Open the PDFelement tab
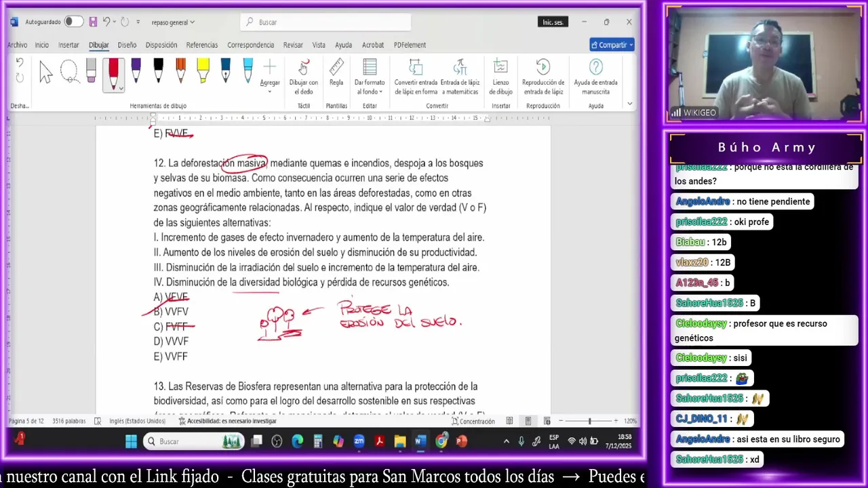 pos(410,45)
